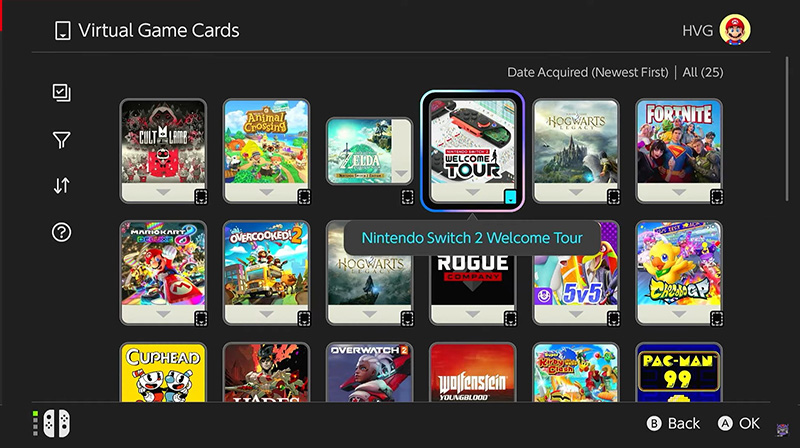Click the multi-select checkbox icon in sidebar
The height and width of the screenshot is (448, 800).
(62, 93)
